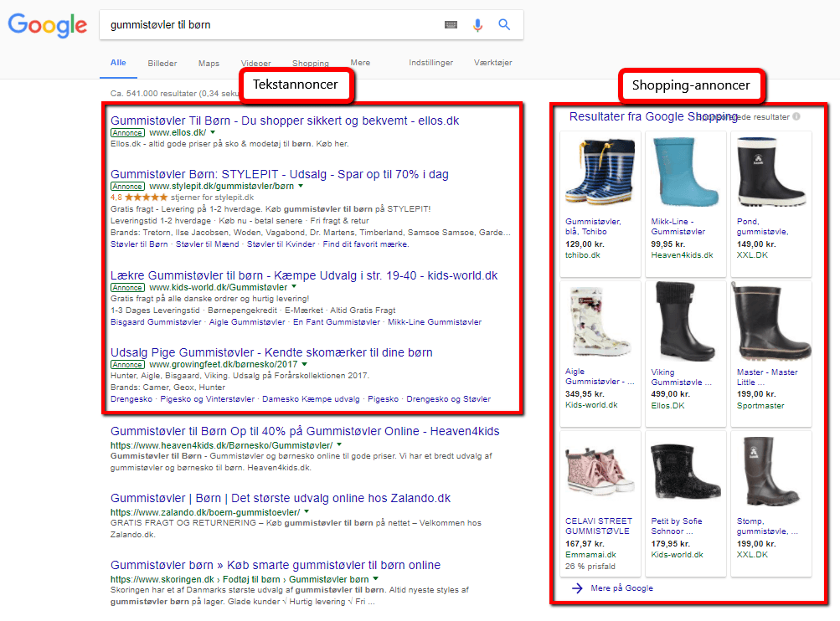Start voice search with the microphone icon
The height and width of the screenshot is (621, 840).
click(477, 24)
